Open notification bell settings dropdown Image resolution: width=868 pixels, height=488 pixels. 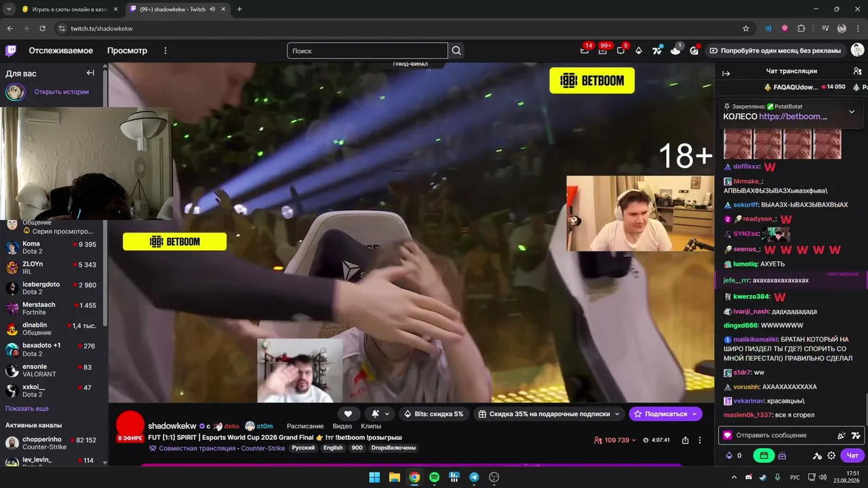click(x=380, y=414)
